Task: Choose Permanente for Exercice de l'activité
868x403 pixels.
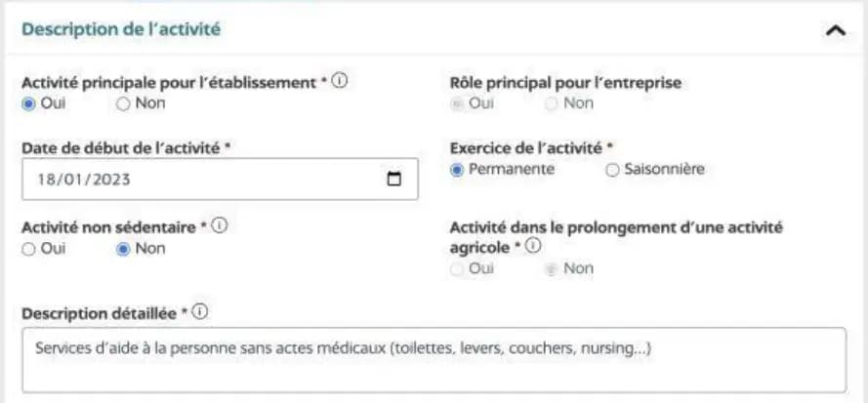Action: click(457, 170)
